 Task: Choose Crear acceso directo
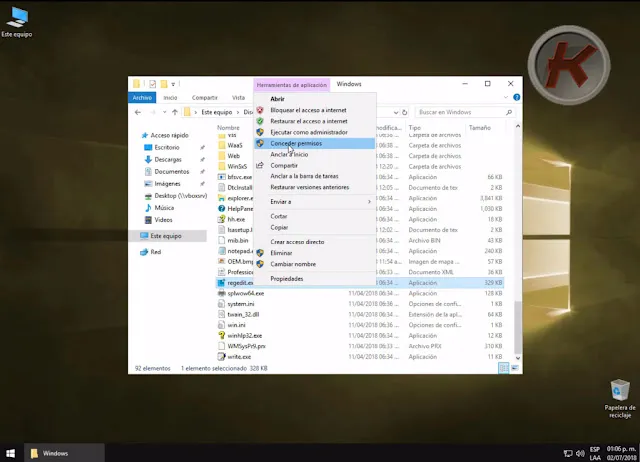coord(297,242)
